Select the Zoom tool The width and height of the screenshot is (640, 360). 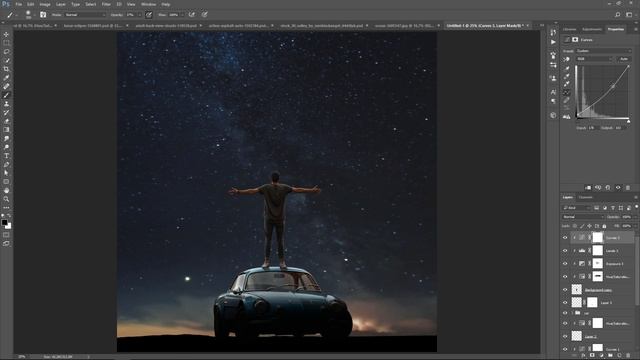point(6,199)
